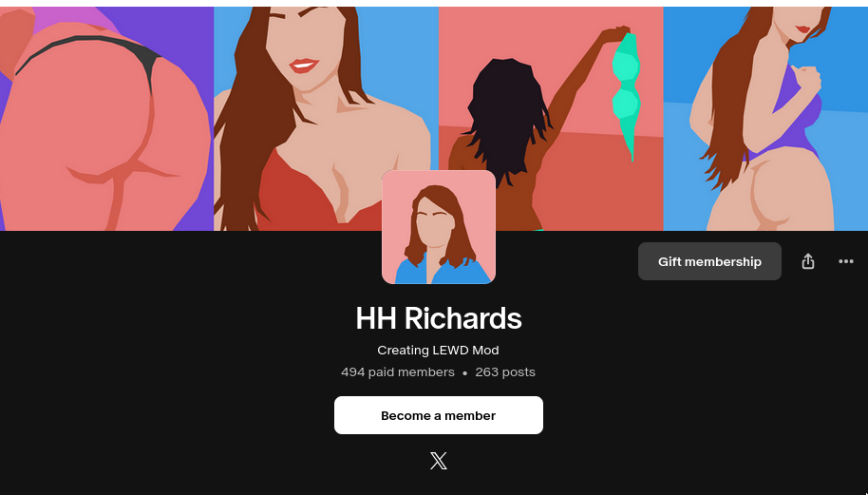
Task: Click the creator profile avatar picture
Action: tap(439, 227)
